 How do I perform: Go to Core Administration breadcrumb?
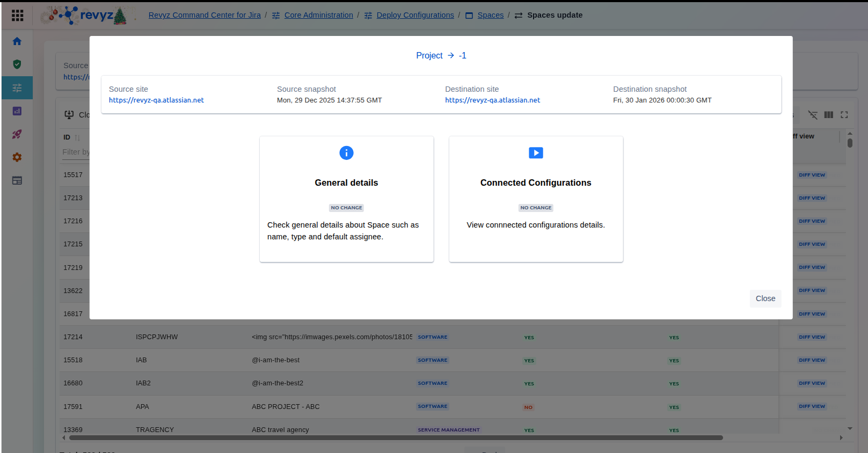[318, 15]
